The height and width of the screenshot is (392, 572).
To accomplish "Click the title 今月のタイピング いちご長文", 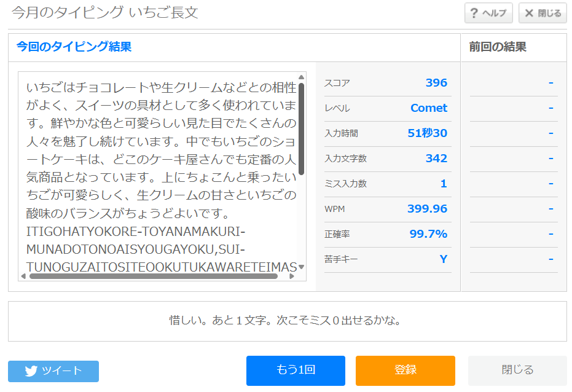I will pyautogui.click(x=105, y=13).
